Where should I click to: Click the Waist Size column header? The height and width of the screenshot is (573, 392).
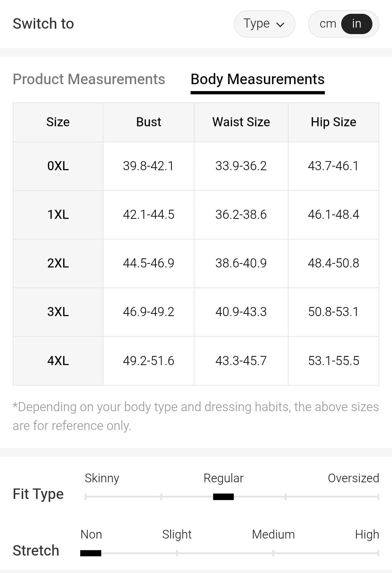241,122
